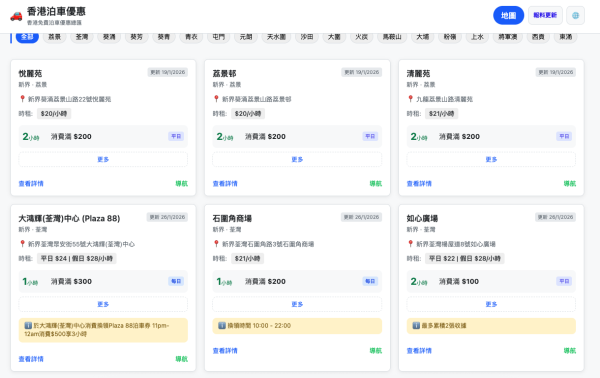Screen dimensions: 600x378
Task: Filter by 上水 district
Action: pyautogui.click(x=477, y=37)
